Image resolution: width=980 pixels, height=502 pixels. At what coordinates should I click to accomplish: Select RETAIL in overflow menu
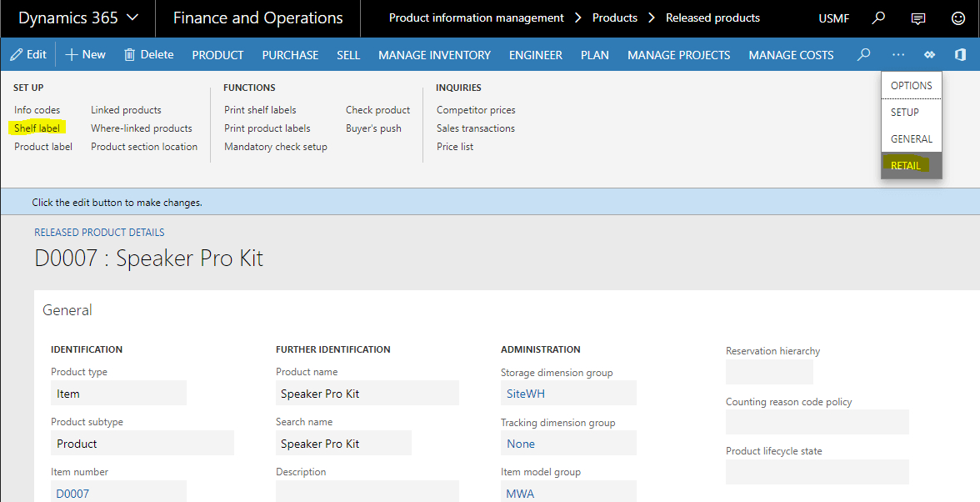coord(906,165)
